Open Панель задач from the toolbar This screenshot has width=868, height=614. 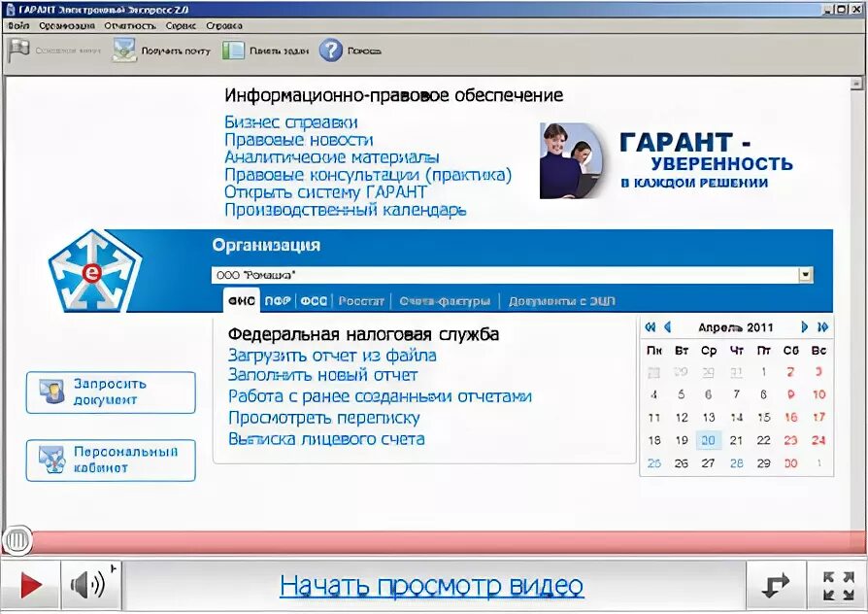(265, 51)
